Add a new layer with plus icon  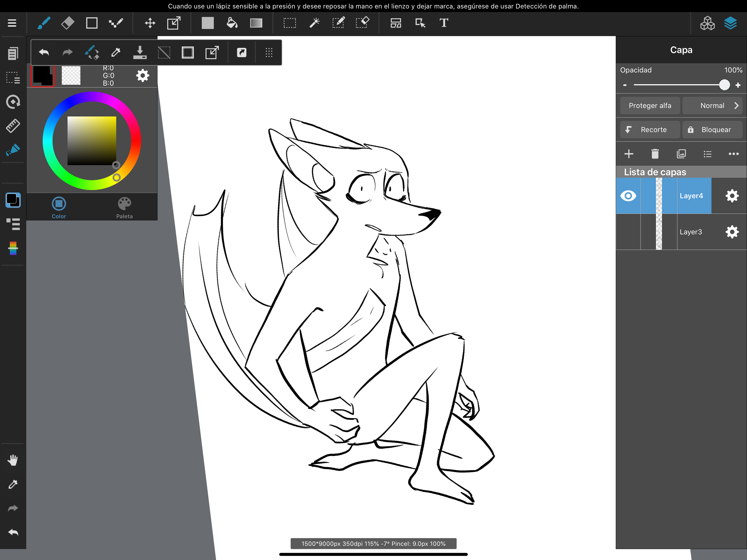628,154
